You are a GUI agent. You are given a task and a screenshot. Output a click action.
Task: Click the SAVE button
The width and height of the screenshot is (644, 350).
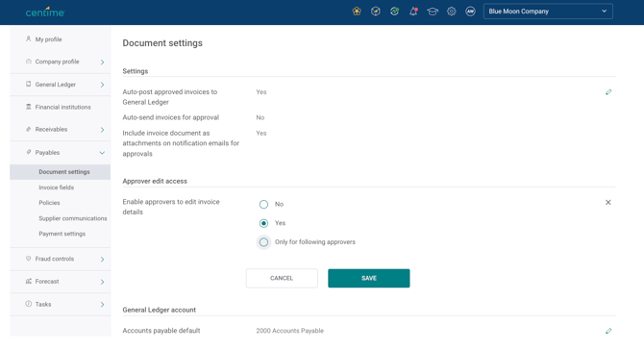[369, 278]
